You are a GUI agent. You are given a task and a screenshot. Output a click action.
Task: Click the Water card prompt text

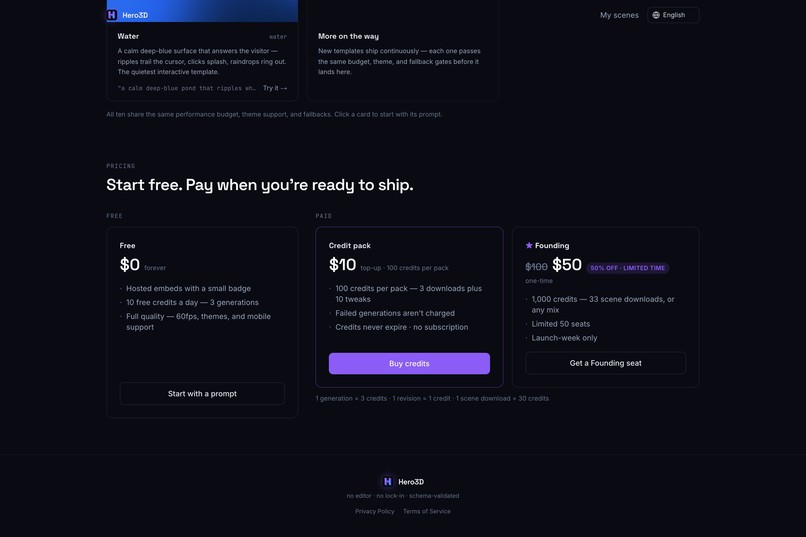187,88
